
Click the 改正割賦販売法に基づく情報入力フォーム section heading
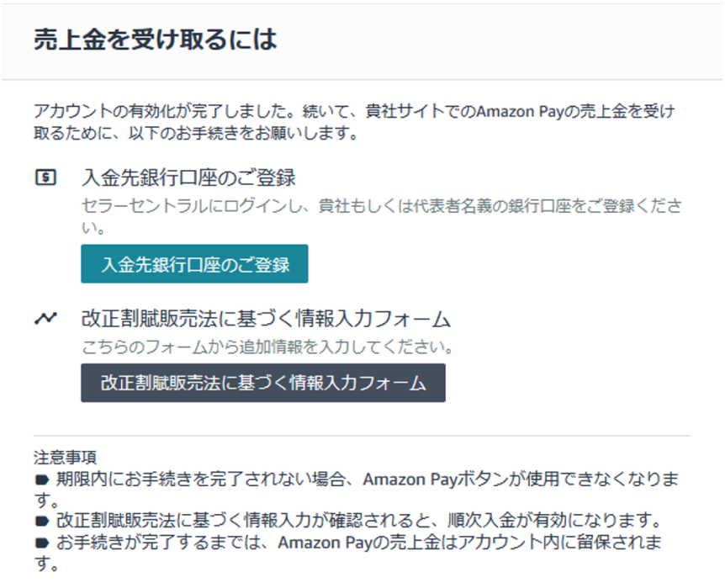pyautogui.click(x=266, y=319)
